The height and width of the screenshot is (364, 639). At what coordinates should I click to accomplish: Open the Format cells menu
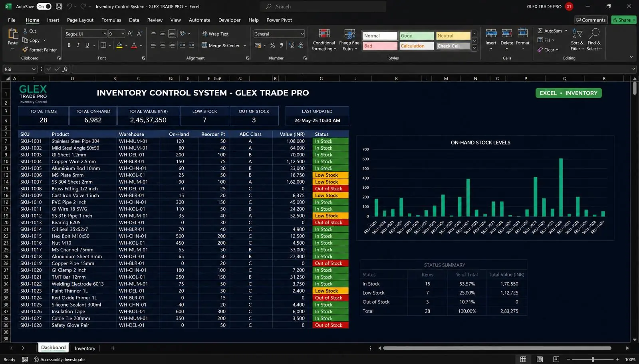tap(522, 39)
